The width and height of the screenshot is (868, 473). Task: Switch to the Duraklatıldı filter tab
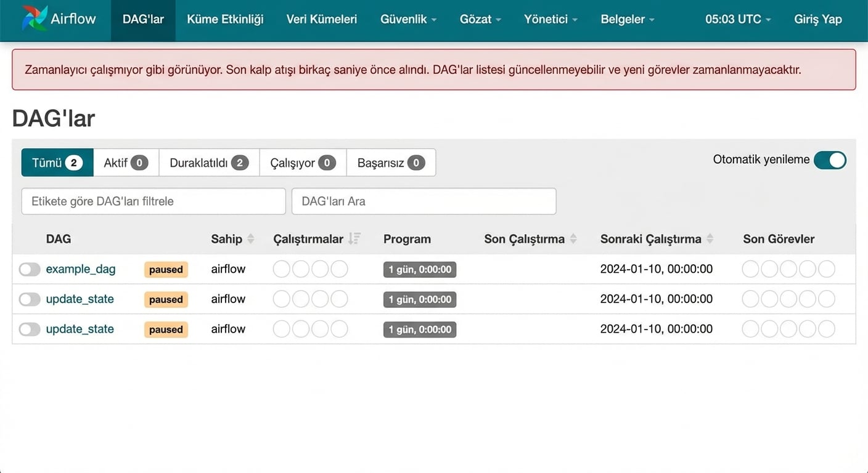209,163
